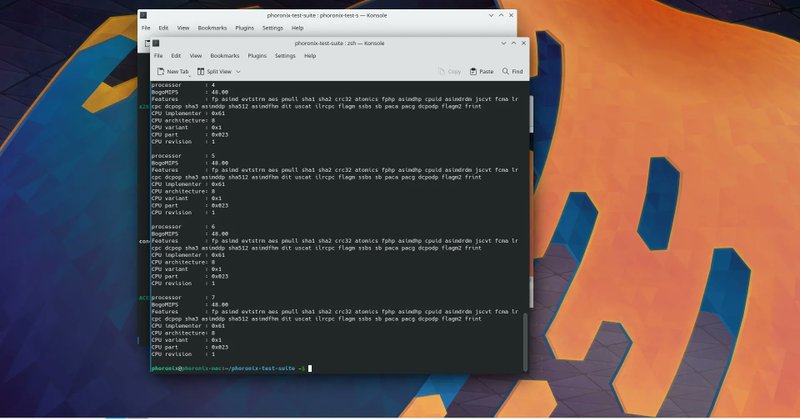This screenshot has width=800, height=419.
Task: Click the block cursor after the prompt
Action: (310, 368)
